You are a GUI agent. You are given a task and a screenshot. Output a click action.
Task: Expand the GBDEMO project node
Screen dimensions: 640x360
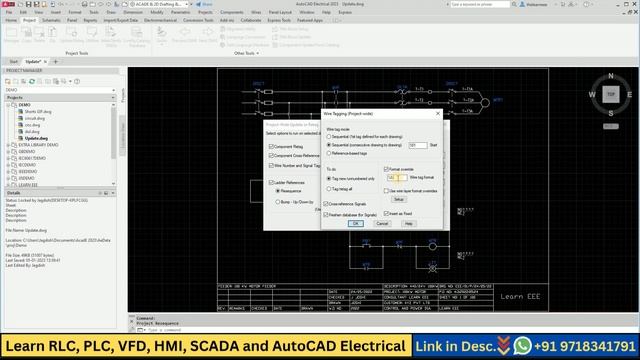pyautogui.click(x=8, y=151)
